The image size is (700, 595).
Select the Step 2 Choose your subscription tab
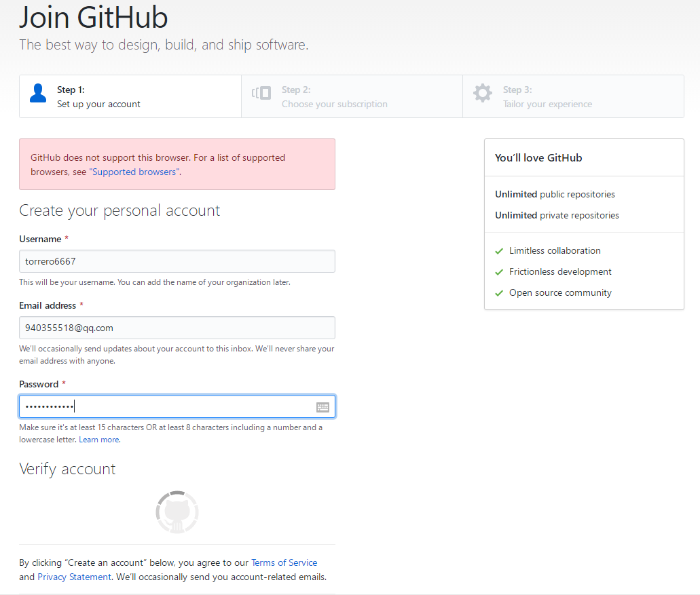pyautogui.click(x=352, y=96)
